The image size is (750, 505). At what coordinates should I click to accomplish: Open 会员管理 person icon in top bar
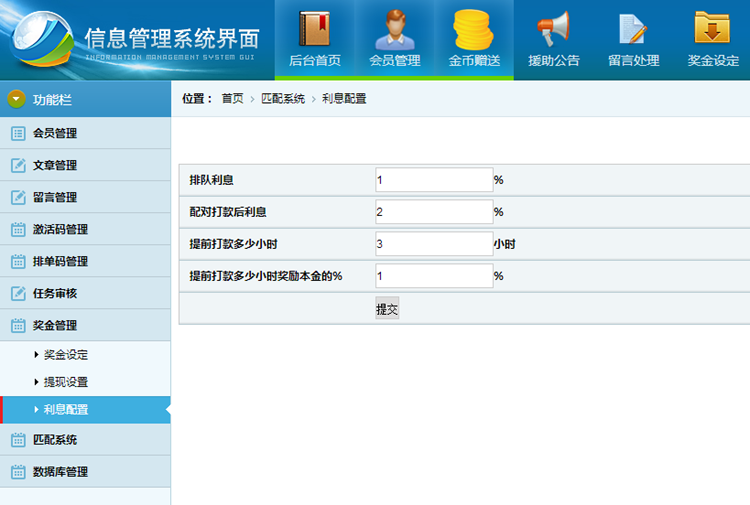395,30
